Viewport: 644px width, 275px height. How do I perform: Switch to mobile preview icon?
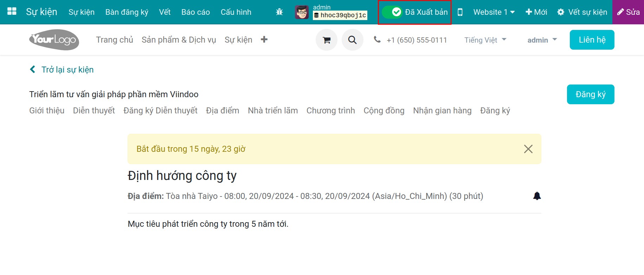[x=460, y=12]
